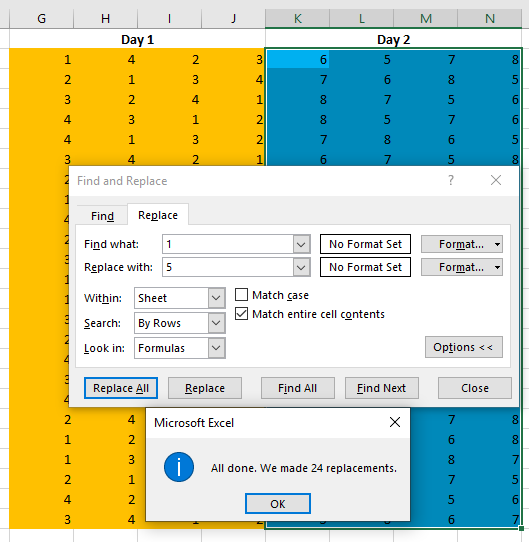Click the help question mark icon
The image size is (529, 542).
click(x=451, y=180)
